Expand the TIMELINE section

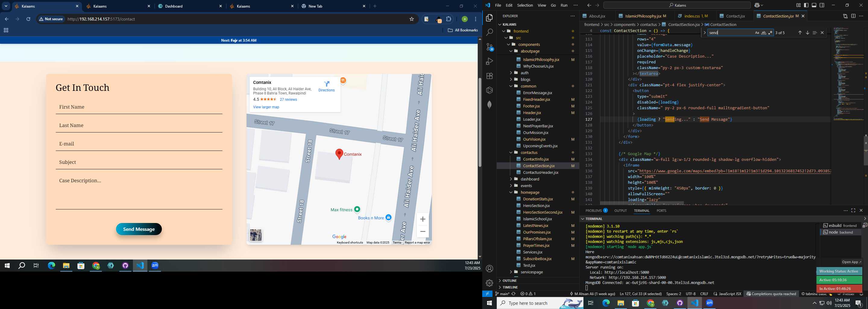[x=538, y=287]
